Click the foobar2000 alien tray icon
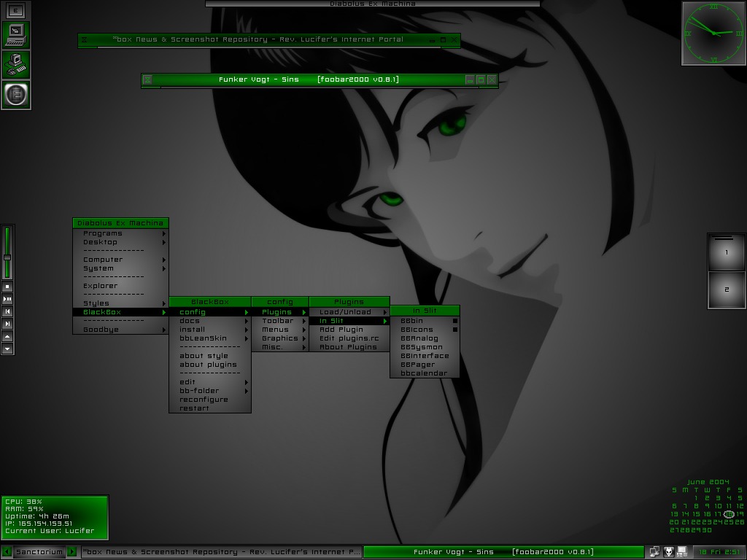 (668, 552)
